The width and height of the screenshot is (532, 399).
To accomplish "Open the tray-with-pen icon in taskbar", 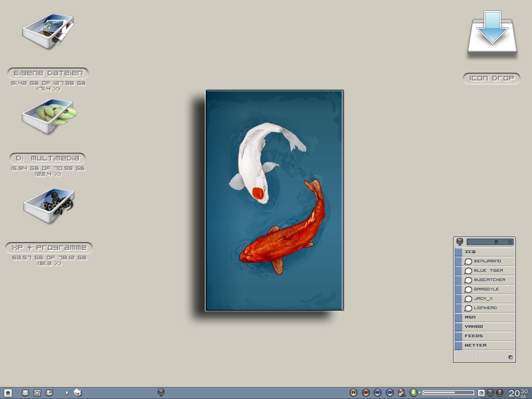I will 49,393.
